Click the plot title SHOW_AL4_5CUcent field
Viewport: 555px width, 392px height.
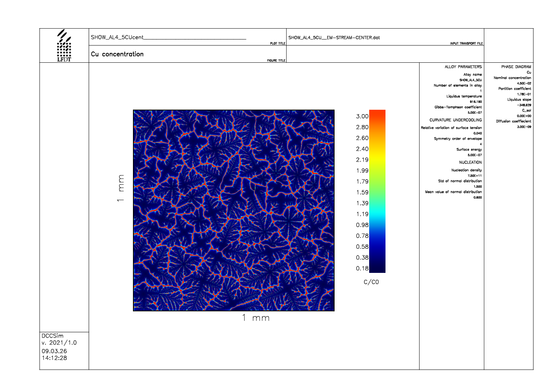pos(168,38)
